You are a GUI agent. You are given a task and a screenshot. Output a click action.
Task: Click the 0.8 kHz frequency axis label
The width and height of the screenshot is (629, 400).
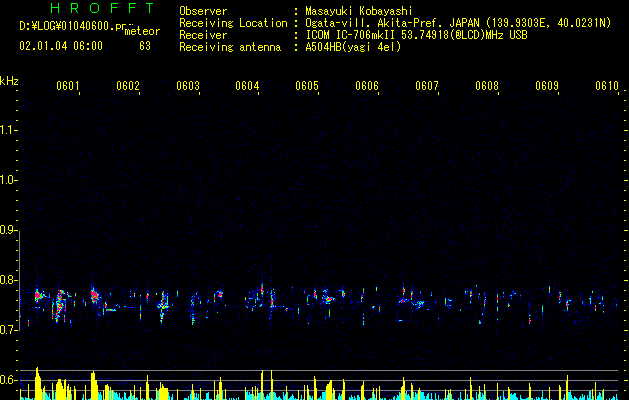tap(8, 280)
